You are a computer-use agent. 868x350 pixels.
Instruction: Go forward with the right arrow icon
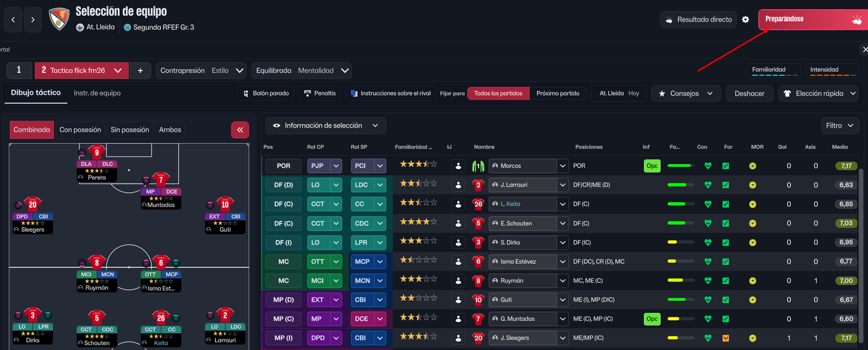[33, 20]
